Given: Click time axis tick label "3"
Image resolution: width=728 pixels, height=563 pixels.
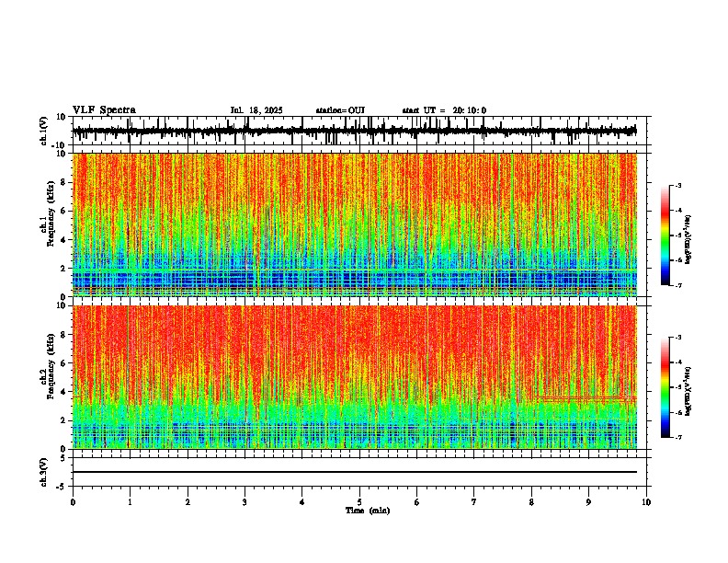Looking at the screenshot, I should [245, 502].
